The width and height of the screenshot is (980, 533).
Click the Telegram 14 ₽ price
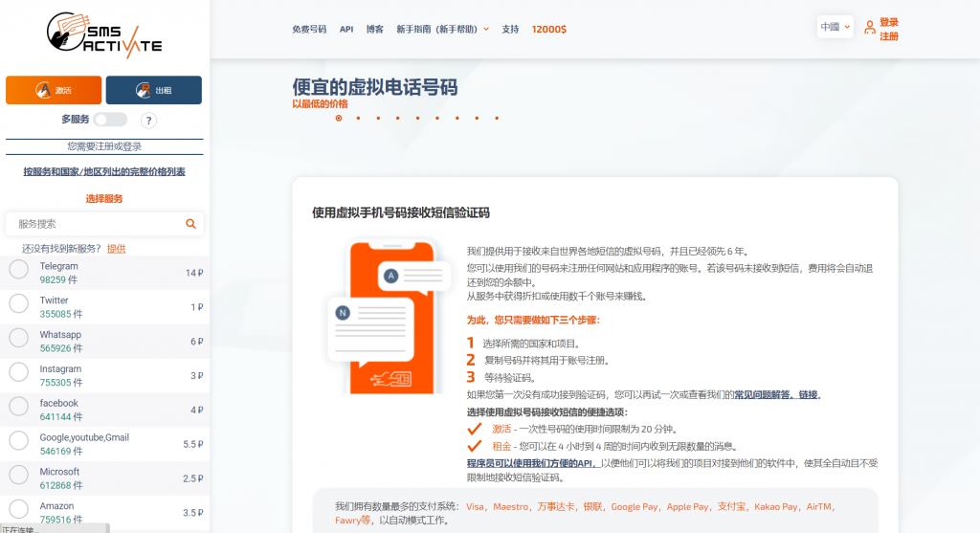pyautogui.click(x=194, y=273)
